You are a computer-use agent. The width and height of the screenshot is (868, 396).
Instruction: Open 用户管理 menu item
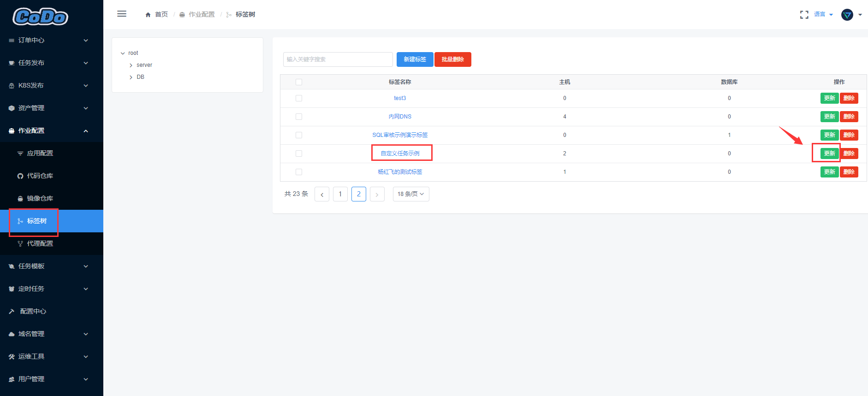pyautogui.click(x=52, y=379)
